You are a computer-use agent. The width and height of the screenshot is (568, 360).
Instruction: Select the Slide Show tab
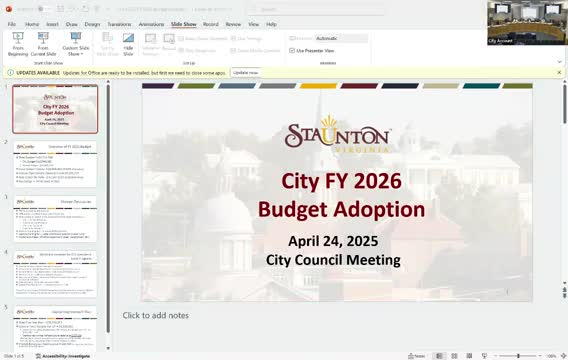point(184,24)
